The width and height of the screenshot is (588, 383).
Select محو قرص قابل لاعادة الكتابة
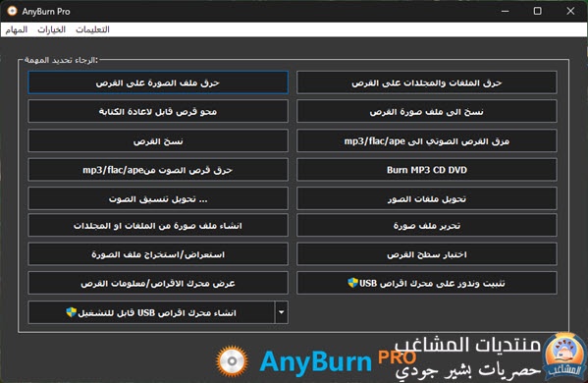click(158, 111)
